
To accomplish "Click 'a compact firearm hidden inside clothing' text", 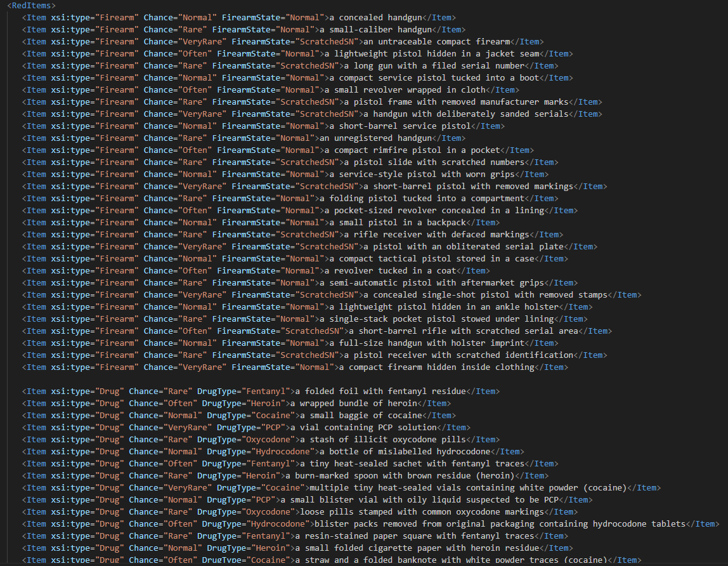I will (x=436, y=367).
